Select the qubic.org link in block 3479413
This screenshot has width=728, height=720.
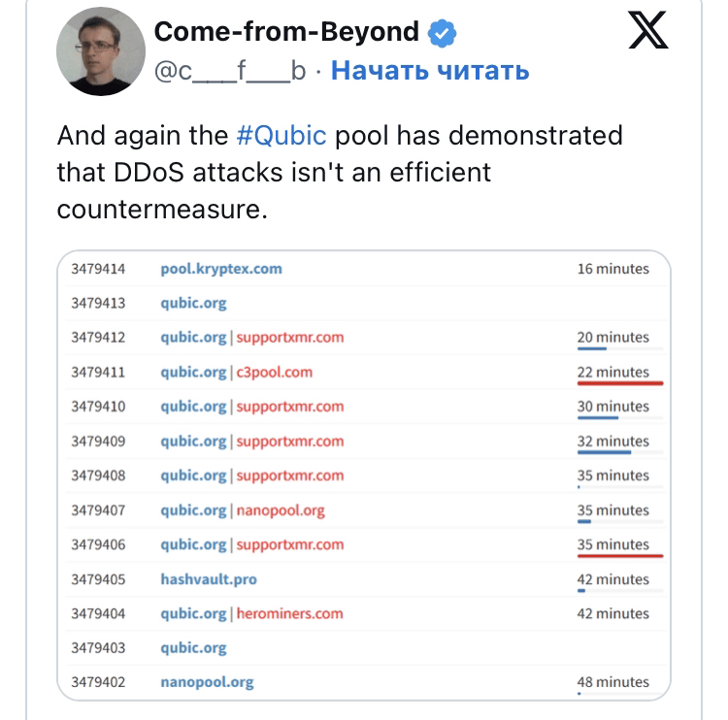[x=193, y=303]
